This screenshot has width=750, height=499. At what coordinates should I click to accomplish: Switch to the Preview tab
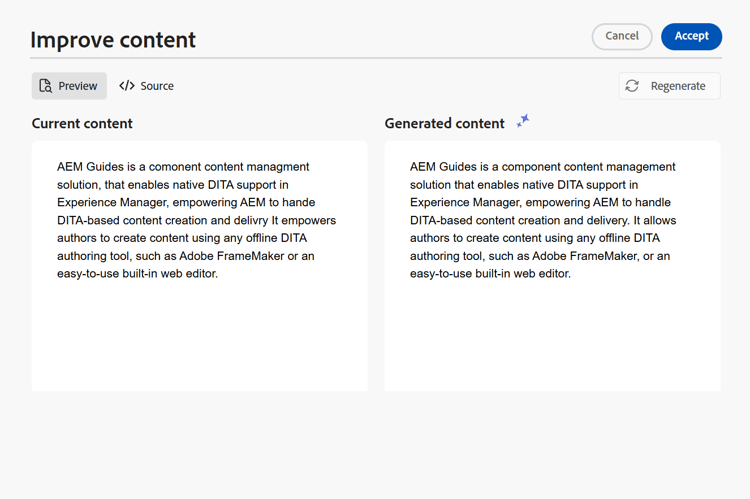point(69,86)
